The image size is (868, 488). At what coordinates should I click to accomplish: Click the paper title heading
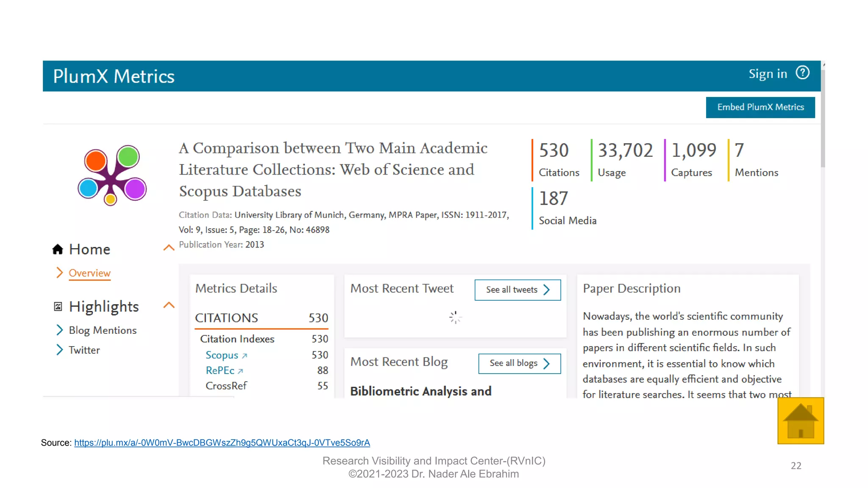tap(333, 169)
